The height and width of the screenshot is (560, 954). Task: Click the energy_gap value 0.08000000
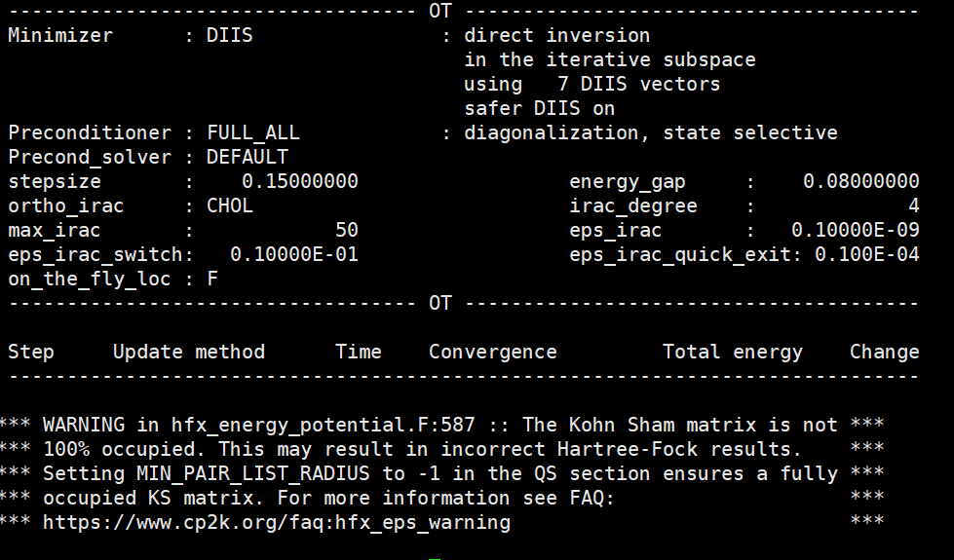click(860, 182)
